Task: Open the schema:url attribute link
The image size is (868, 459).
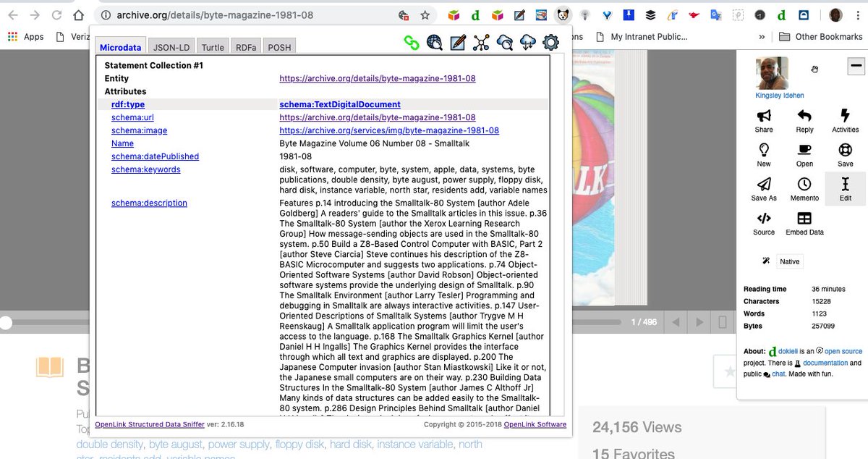Action: [132, 117]
